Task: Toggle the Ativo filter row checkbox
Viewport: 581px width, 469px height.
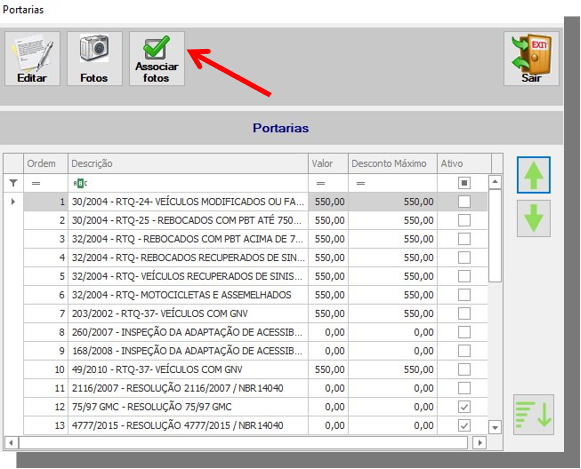Action: pos(464,183)
